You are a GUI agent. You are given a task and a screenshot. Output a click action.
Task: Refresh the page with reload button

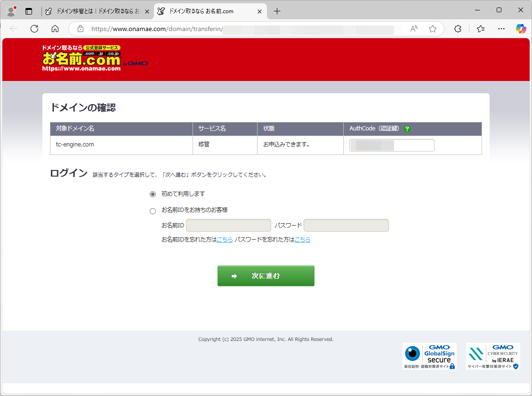(x=34, y=29)
